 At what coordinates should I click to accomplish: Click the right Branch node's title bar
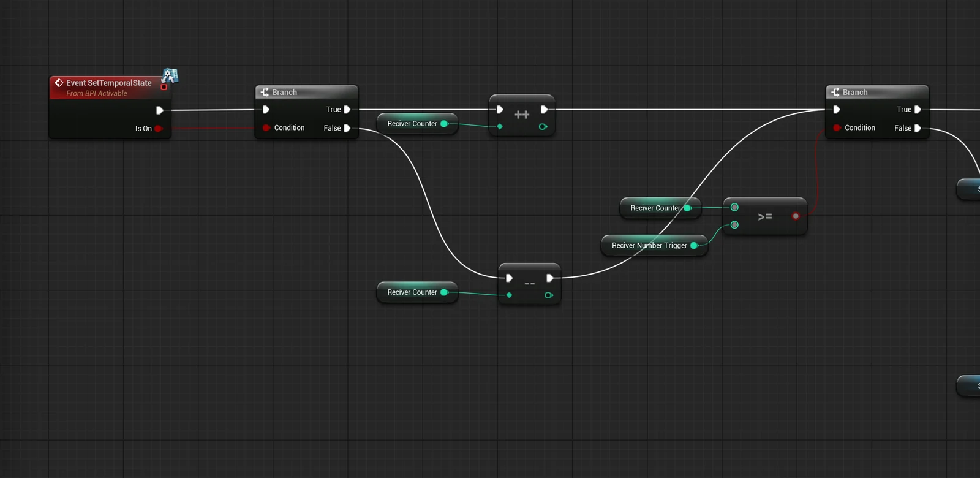(877, 92)
